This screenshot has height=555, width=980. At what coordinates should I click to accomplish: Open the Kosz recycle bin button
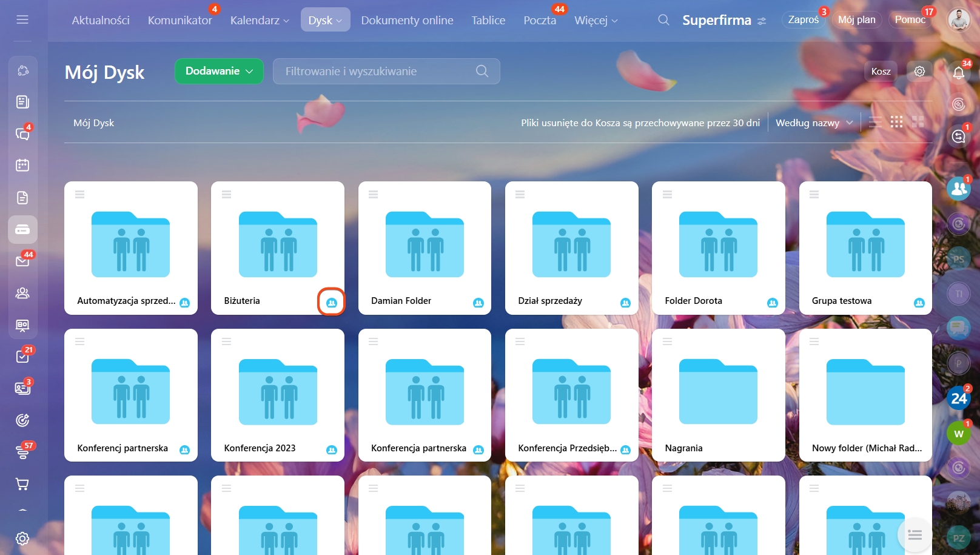(x=881, y=71)
